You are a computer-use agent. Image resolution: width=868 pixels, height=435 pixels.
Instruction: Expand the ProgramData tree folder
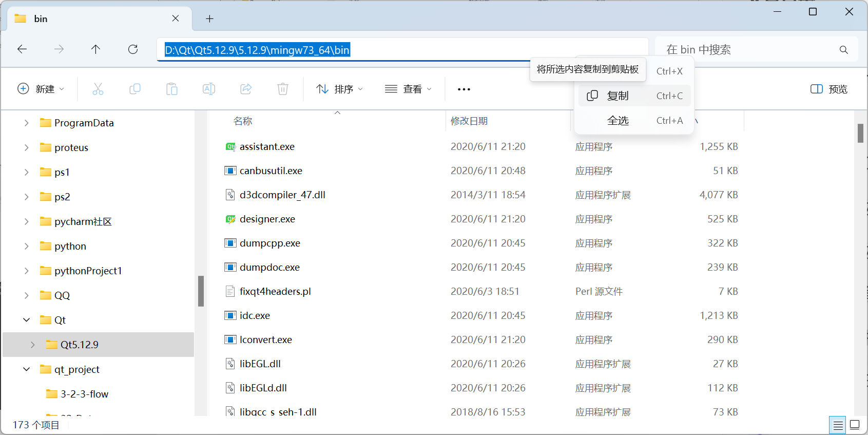pos(27,123)
